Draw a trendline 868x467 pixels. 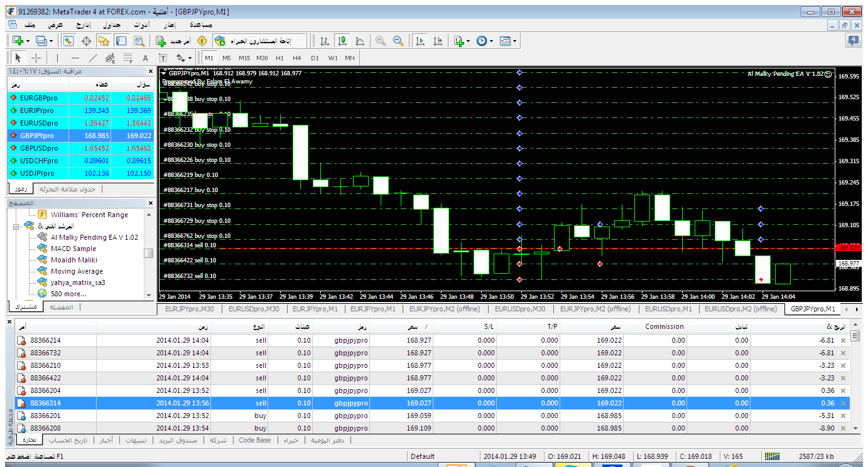[93, 58]
